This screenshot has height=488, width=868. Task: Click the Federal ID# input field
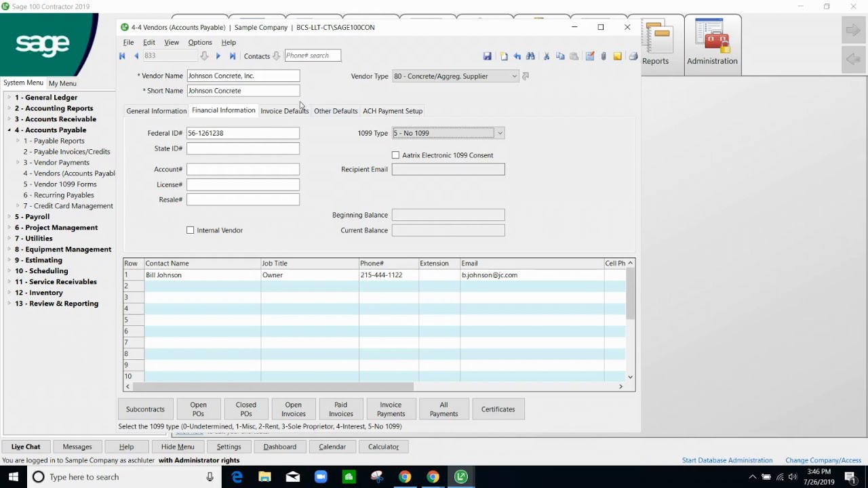point(243,133)
